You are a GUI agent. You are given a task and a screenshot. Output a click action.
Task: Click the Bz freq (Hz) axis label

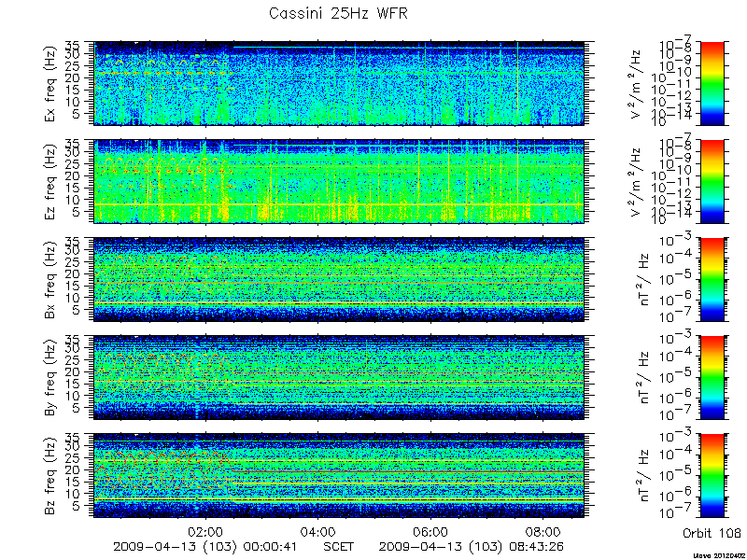(51, 476)
